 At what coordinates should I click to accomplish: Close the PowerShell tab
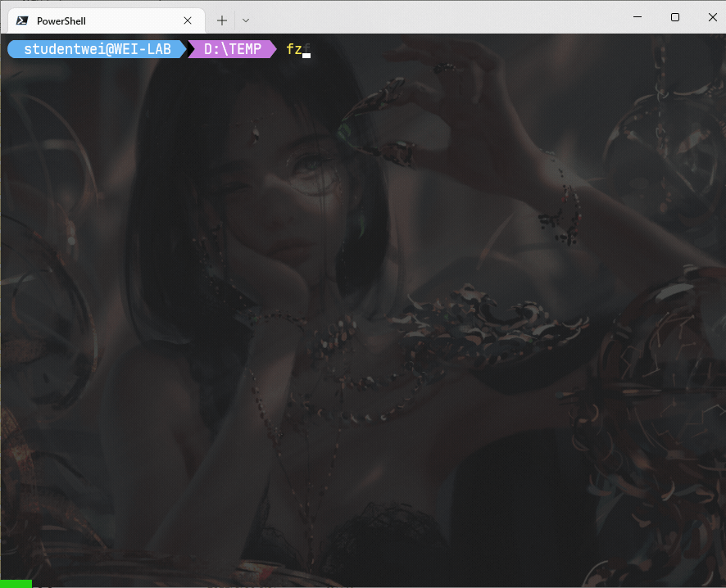188,20
